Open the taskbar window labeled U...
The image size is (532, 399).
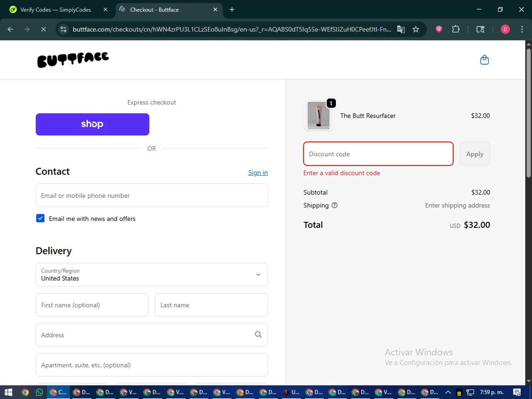pyautogui.click(x=291, y=392)
